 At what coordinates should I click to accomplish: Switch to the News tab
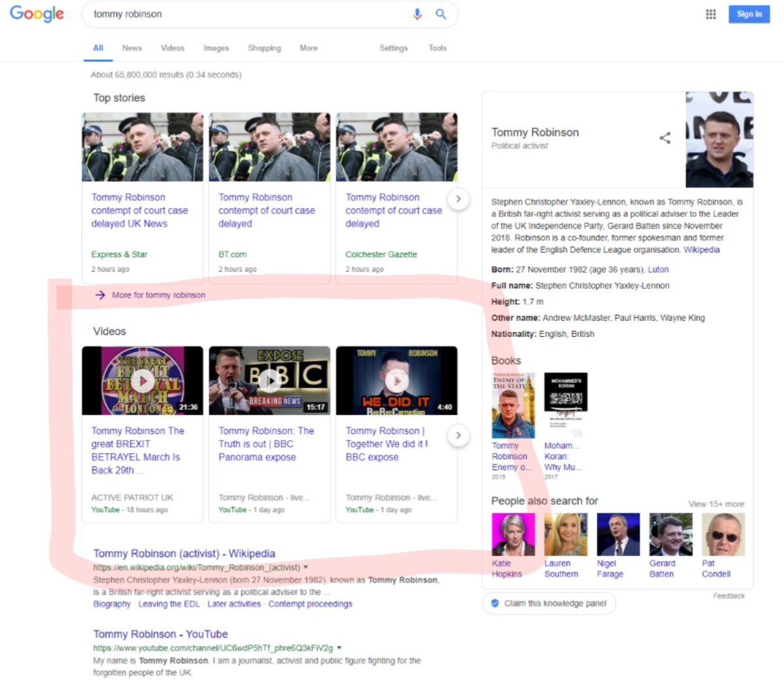point(132,48)
